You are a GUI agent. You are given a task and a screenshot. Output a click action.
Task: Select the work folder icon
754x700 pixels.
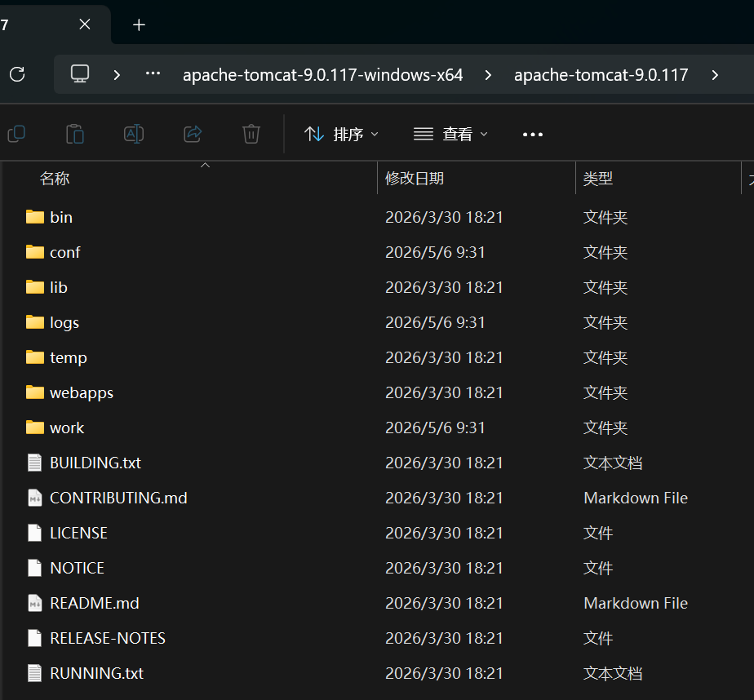[34, 428]
